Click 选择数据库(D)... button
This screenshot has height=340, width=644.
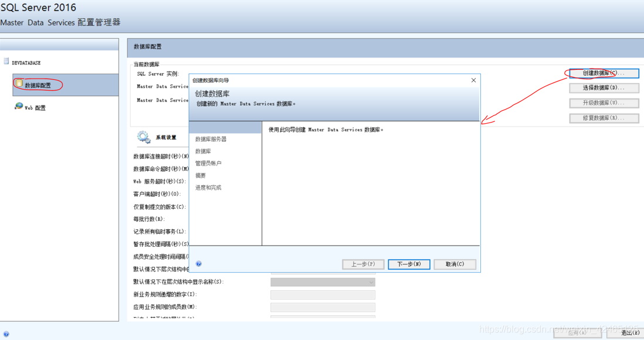point(604,88)
